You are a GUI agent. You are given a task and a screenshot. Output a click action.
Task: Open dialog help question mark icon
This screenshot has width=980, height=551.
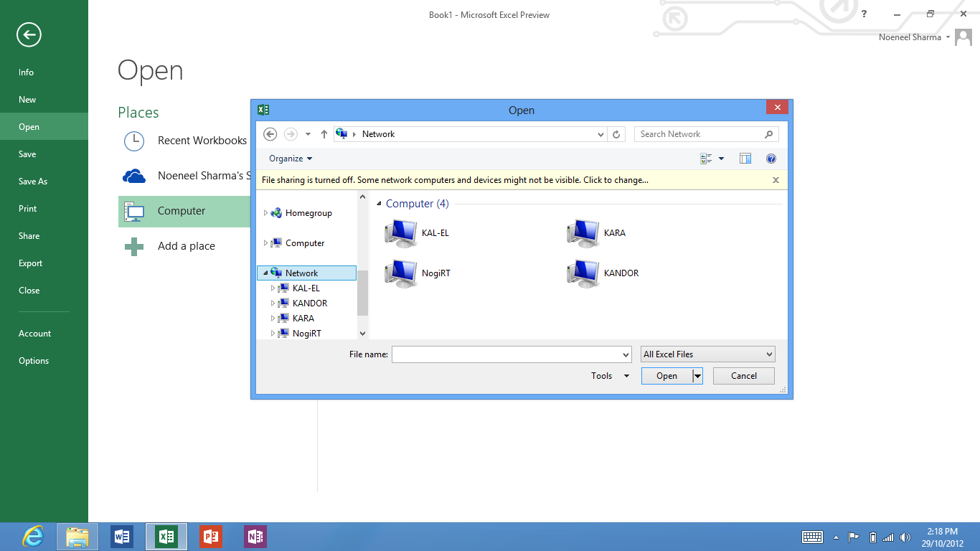(771, 159)
